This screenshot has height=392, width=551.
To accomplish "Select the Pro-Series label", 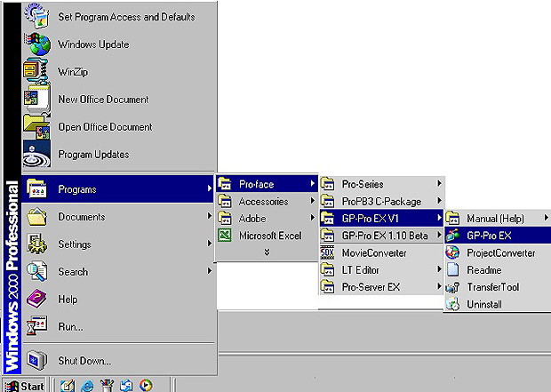I will (363, 184).
